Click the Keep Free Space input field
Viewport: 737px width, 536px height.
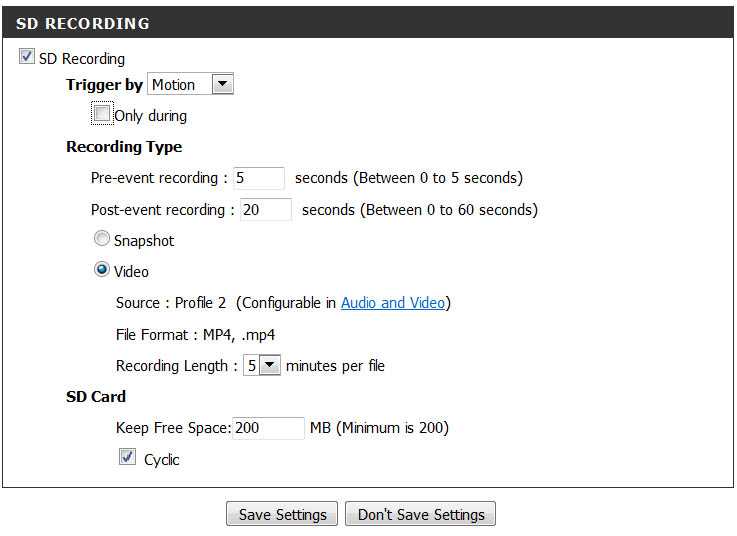268,428
